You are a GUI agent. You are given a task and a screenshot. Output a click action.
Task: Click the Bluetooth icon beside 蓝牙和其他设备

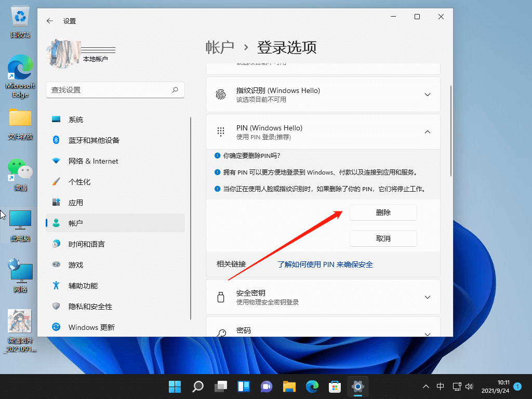(56, 140)
